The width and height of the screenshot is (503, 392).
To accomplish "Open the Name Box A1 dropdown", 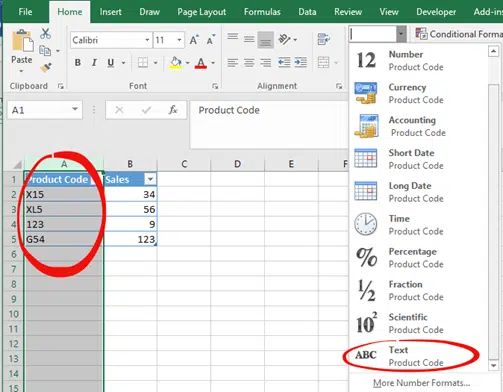I will pyautogui.click(x=75, y=109).
